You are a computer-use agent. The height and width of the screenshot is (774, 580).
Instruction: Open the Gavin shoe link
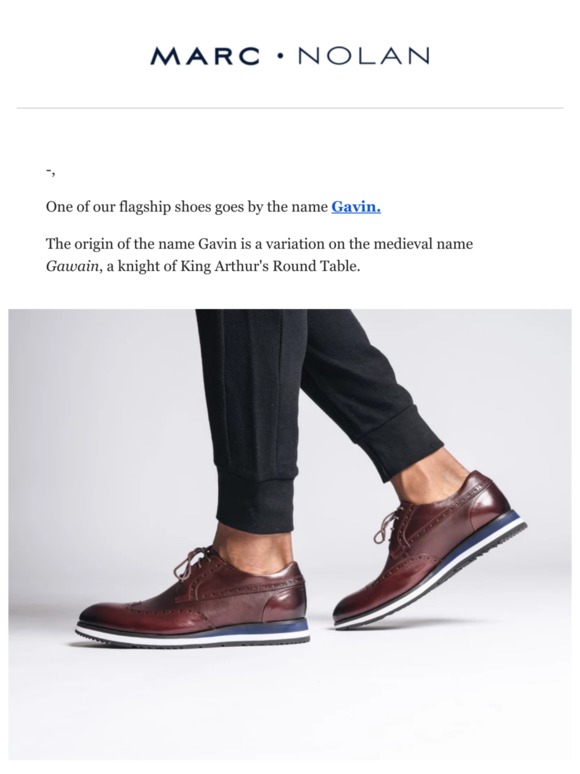[x=356, y=206]
